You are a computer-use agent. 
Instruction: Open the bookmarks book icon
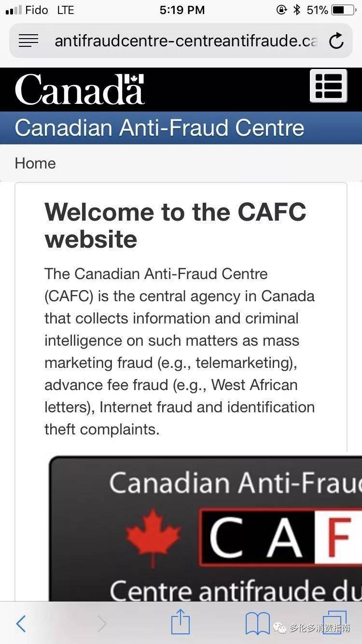pyautogui.click(x=257, y=623)
